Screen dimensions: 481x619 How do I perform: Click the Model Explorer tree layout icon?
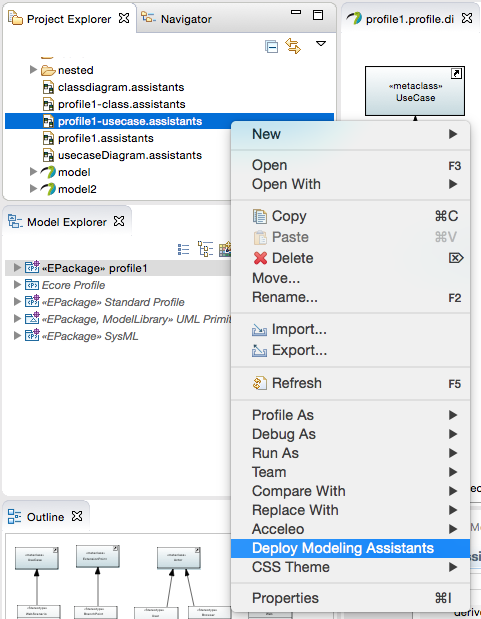click(205, 249)
